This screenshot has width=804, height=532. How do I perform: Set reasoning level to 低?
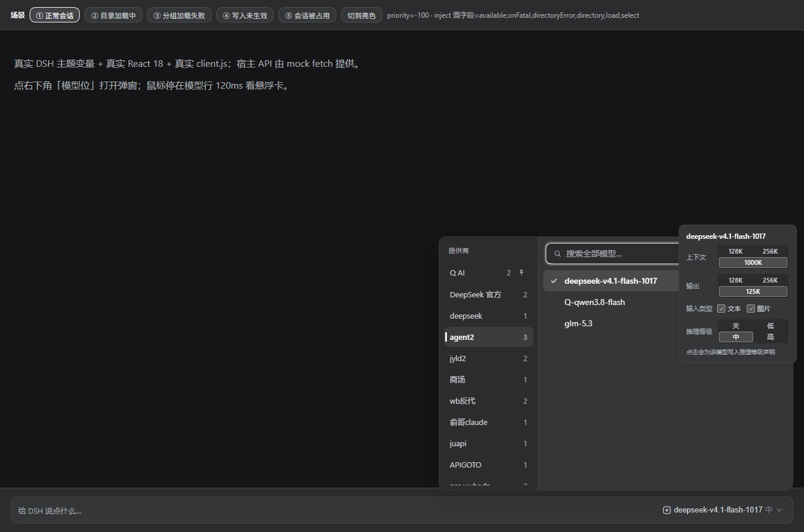tap(770, 326)
